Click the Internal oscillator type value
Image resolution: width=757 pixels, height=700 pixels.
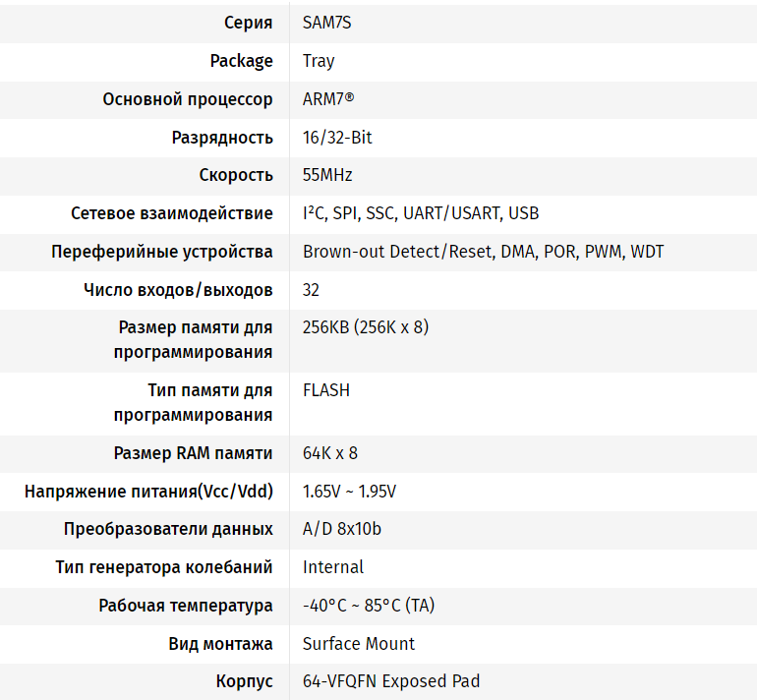coord(333,567)
